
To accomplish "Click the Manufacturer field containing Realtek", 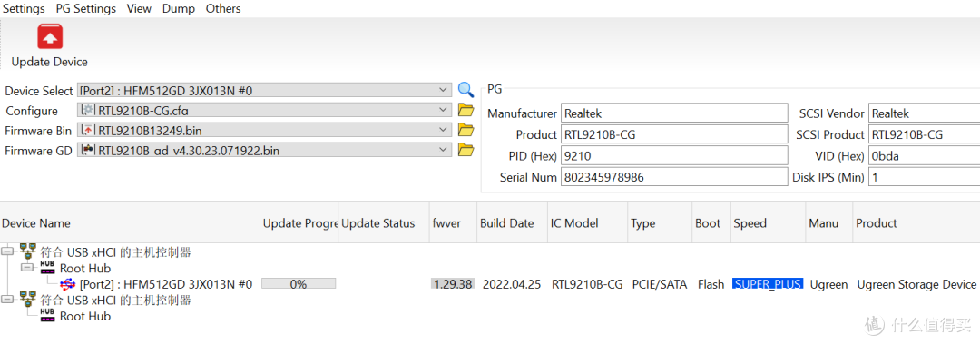I will [674, 113].
